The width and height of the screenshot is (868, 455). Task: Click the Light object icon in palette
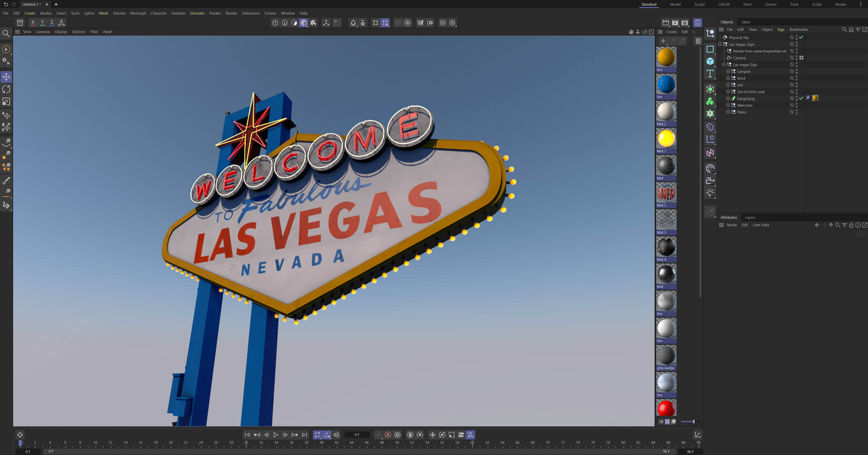(x=710, y=193)
